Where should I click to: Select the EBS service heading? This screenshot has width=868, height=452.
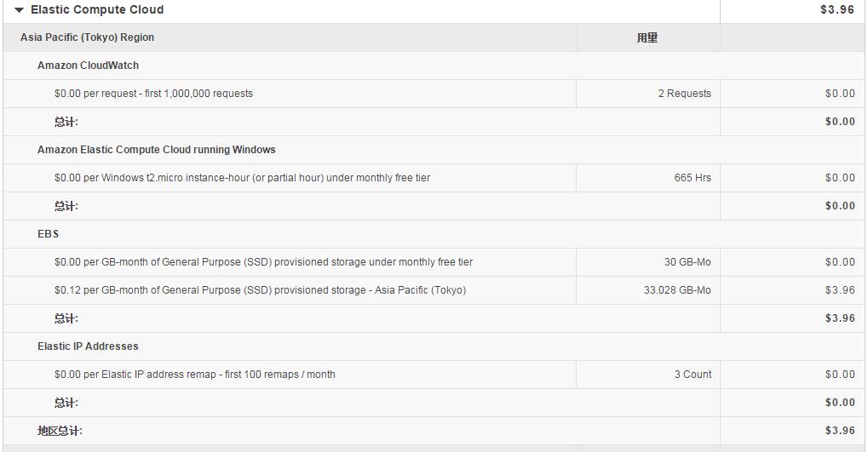(48, 234)
